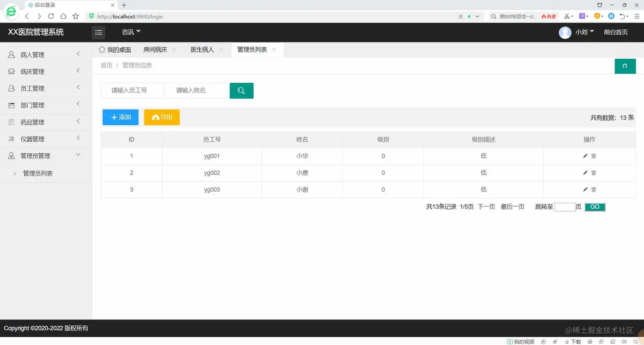Collapse the 管理员管理 sidebar menu
Image resolution: width=644 pixels, height=345 pixels.
pyautogui.click(x=46, y=155)
